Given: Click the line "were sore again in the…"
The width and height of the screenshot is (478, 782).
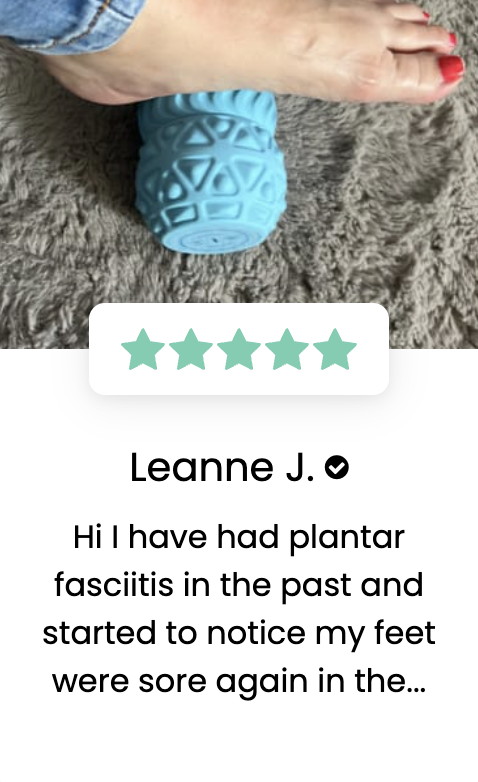Looking at the screenshot, I should [x=239, y=681].
